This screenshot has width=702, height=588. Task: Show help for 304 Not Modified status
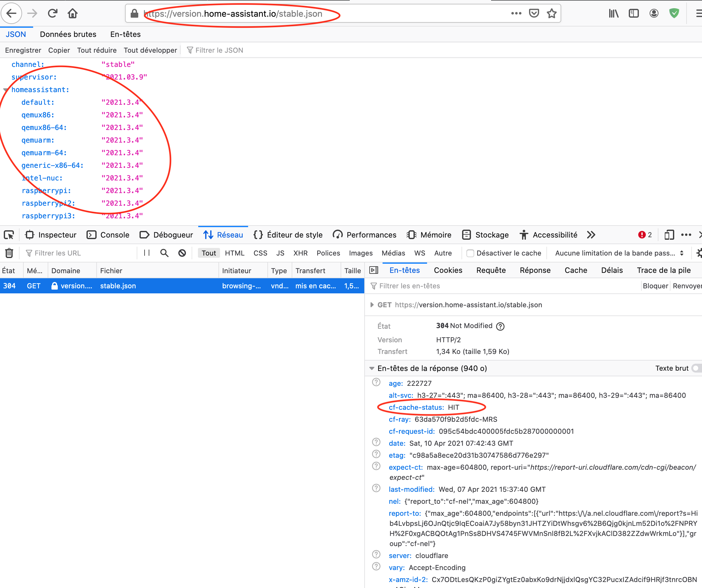click(500, 326)
